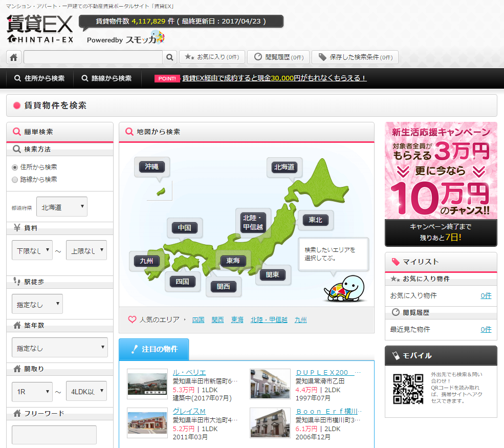Open 住所から検索 in black nav bar
Screen dimensions: 504x448
tap(39, 78)
